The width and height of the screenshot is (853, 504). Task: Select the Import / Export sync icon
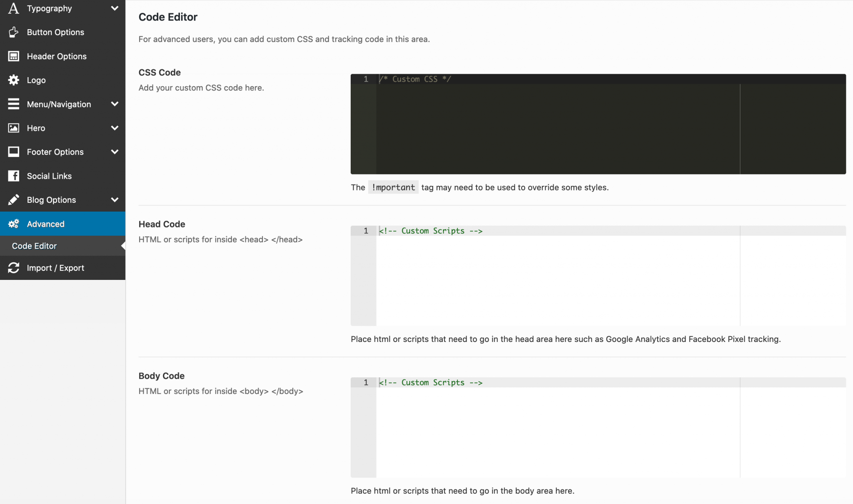tap(13, 268)
